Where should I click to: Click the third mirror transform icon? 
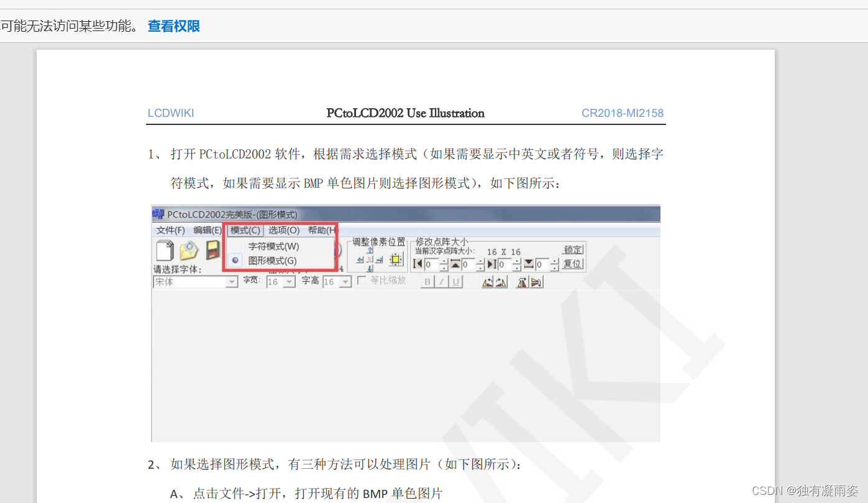pyautogui.click(x=523, y=282)
